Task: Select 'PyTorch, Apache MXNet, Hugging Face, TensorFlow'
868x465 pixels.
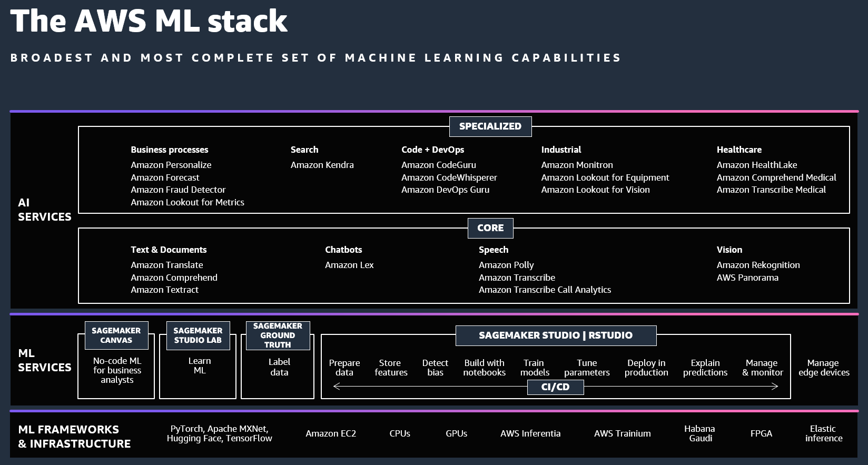Action: click(220, 433)
